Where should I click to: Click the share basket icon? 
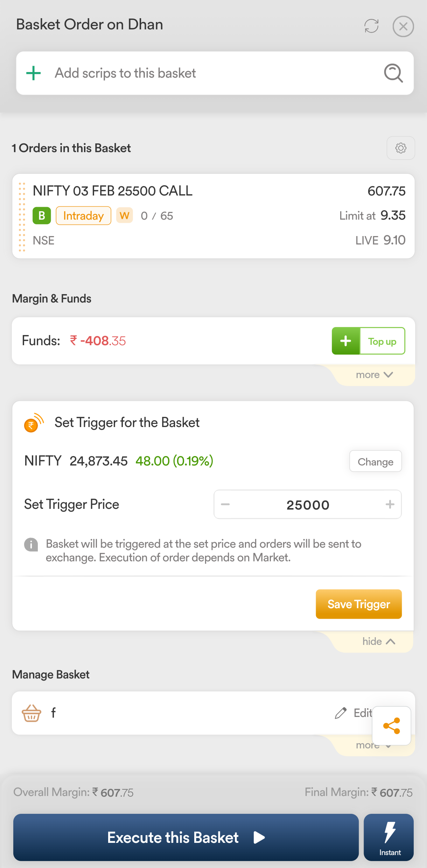[392, 726]
